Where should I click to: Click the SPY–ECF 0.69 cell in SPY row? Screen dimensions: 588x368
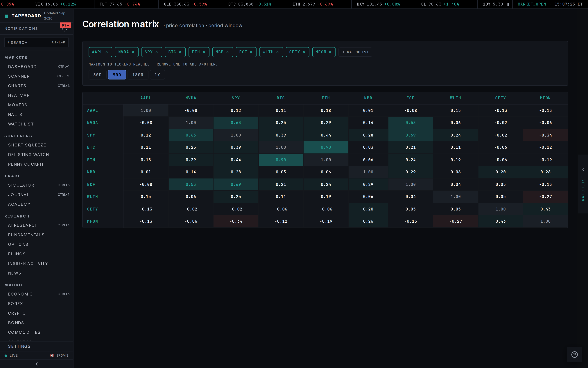click(410, 135)
